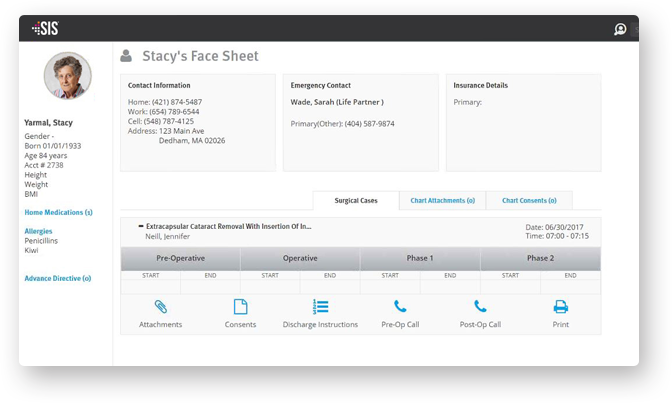Viewport: 672px width, 403px height.
Task: Open Home Medications (1) link
Action: (58, 212)
